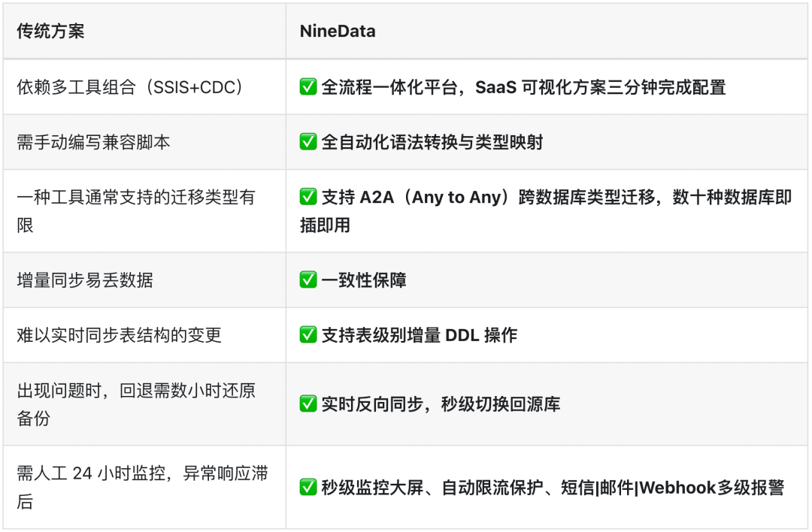Click the text 秒级切换回源库

tap(501, 404)
